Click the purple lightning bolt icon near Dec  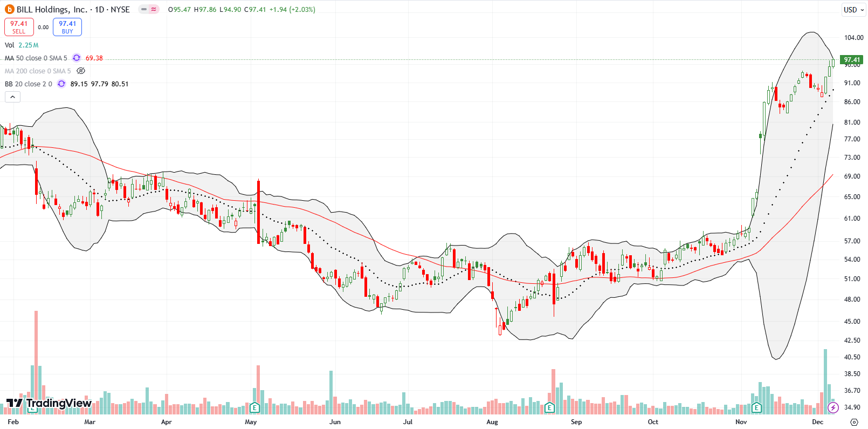[833, 407]
